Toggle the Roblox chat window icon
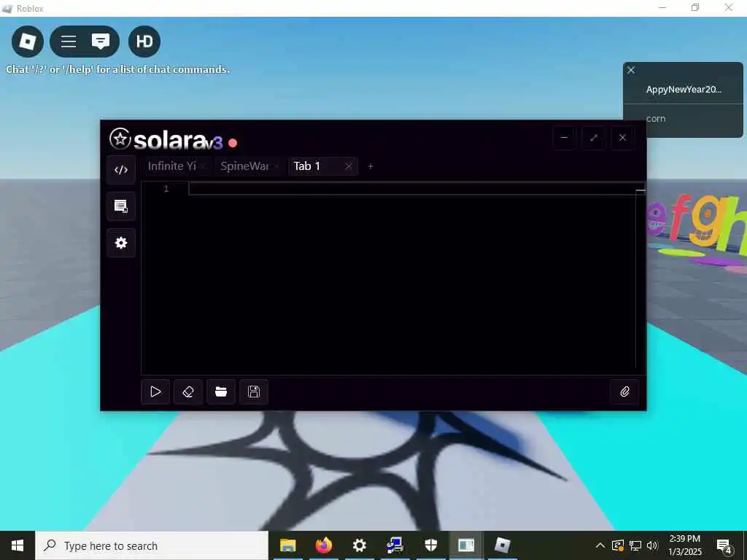The width and height of the screenshot is (747, 560). tap(101, 42)
